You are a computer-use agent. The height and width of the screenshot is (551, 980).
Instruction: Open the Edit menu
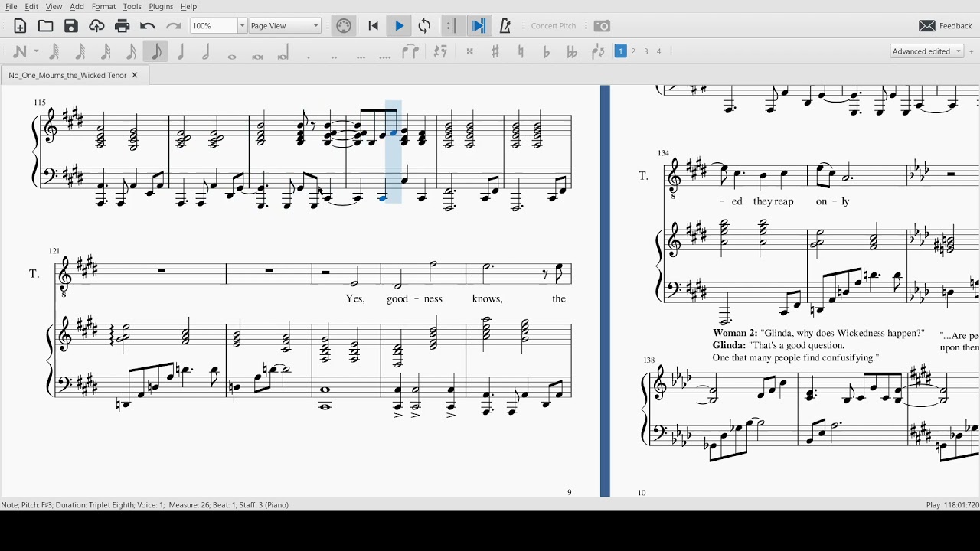pos(31,7)
